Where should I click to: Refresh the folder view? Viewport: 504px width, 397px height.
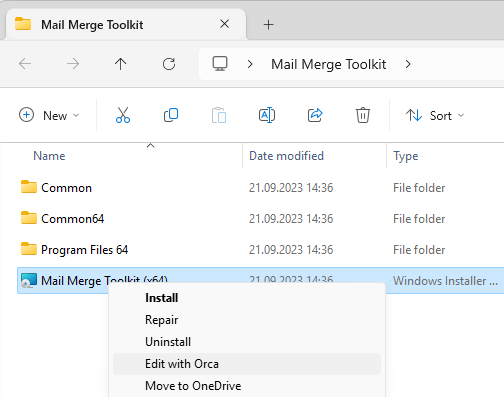coord(169,64)
